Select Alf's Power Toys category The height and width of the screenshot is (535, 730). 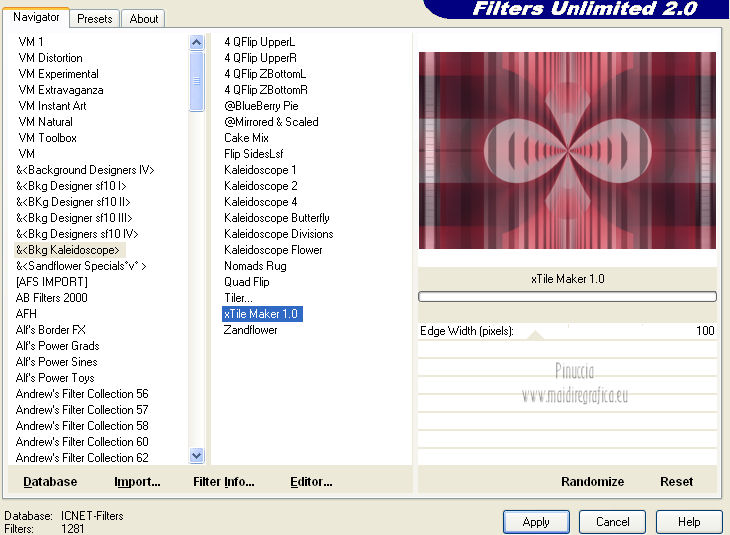tap(55, 378)
